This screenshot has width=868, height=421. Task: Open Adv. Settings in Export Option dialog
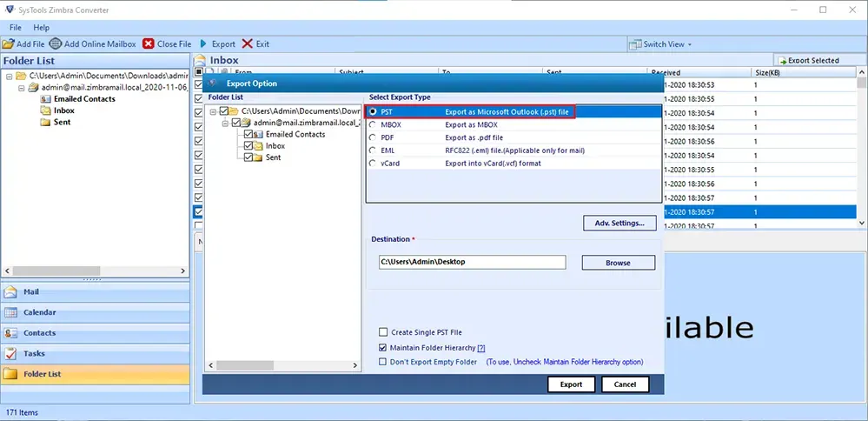point(620,223)
